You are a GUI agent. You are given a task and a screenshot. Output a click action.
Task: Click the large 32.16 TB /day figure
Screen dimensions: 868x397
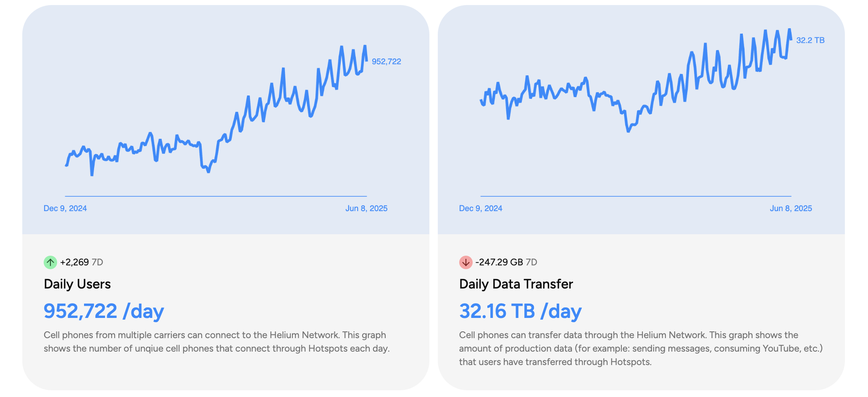click(520, 312)
